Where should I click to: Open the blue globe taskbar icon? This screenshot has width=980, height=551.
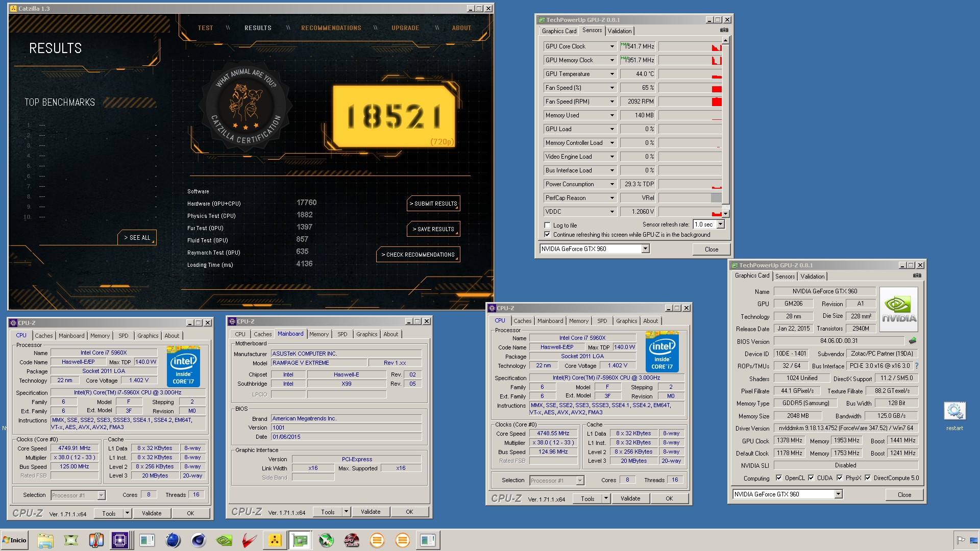173,540
